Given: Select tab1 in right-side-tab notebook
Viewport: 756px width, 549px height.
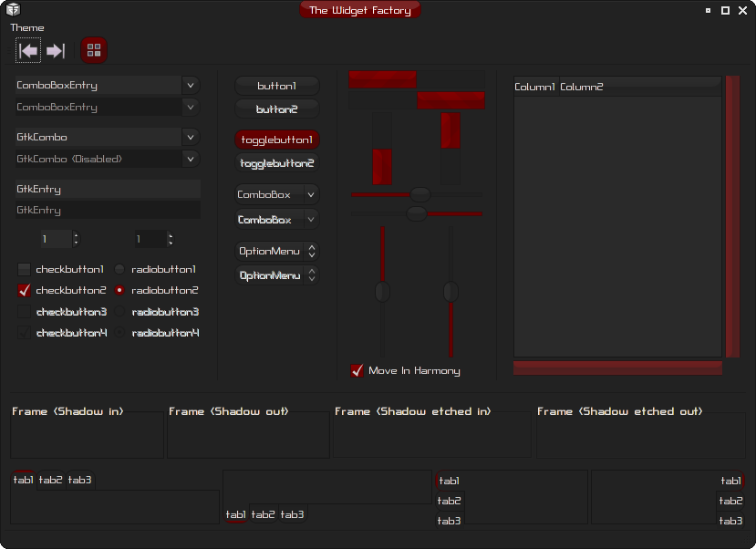Looking at the screenshot, I should [x=730, y=481].
